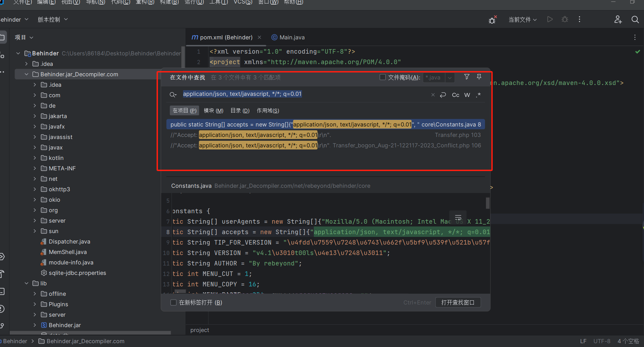Screen dimensions: 644x347
Task: Open the file mask *.java dropdown
Action: (450, 78)
